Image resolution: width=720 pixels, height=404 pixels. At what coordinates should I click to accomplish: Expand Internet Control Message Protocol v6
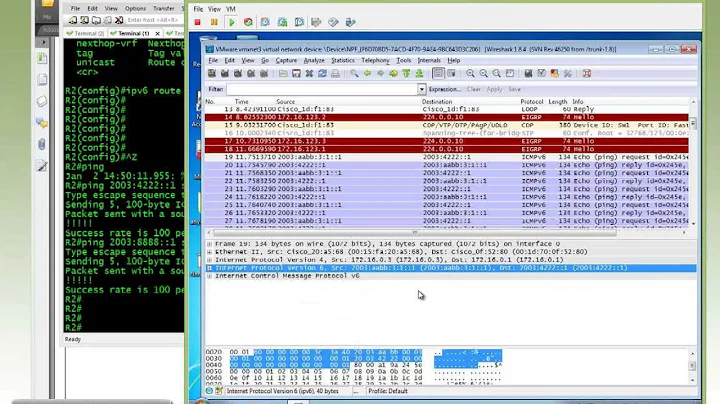pyautogui.click(x=209, y=276)
